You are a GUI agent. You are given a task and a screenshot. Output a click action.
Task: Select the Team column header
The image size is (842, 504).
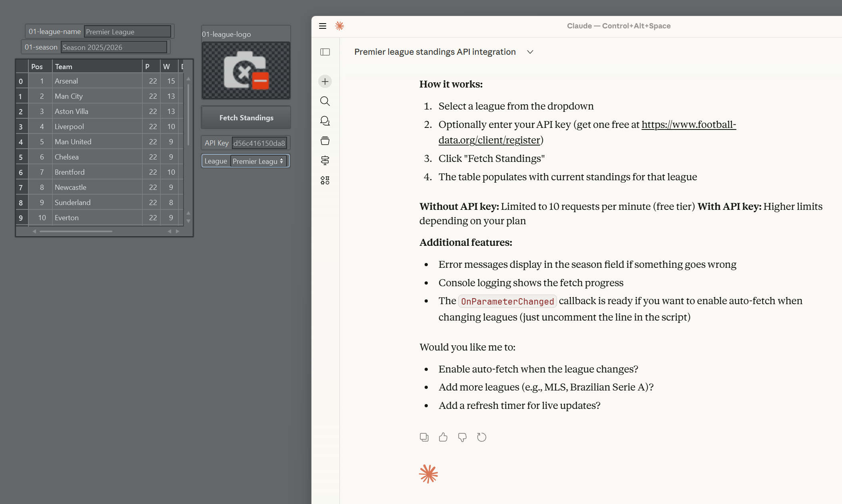[x=97, y=66]
